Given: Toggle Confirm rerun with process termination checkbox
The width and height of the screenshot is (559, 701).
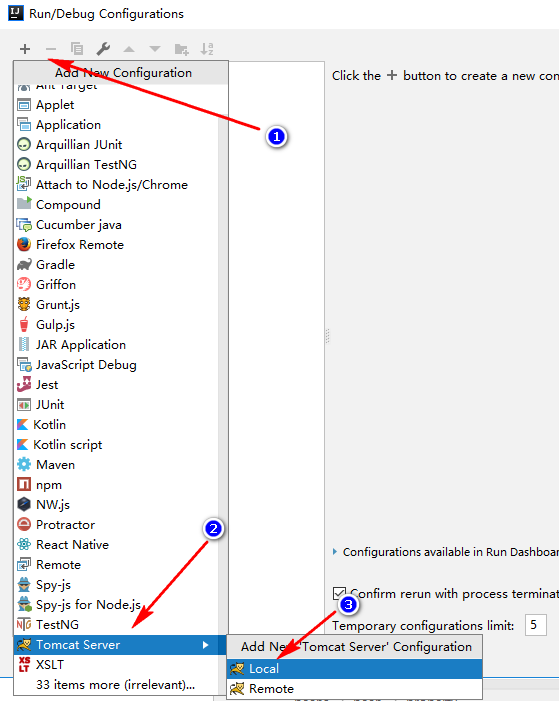Looking at the screenshot, I should coord(339,594).
